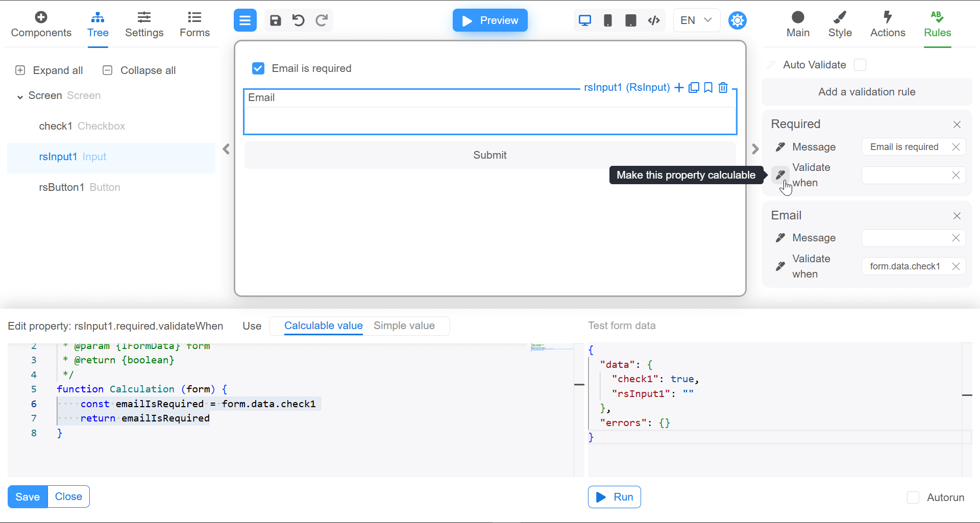980x523 pixels.
Task: Clone the rsInput1 component
Action: click(x=694, y=88)
